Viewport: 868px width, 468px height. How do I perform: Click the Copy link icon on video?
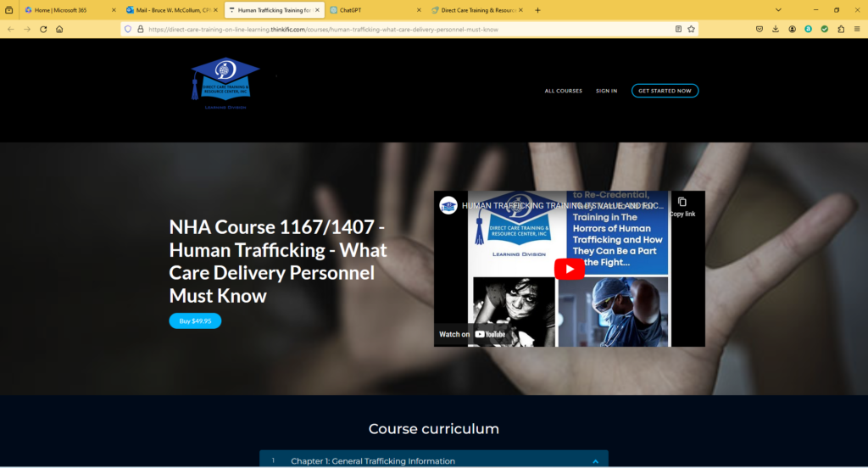point(682,203)
